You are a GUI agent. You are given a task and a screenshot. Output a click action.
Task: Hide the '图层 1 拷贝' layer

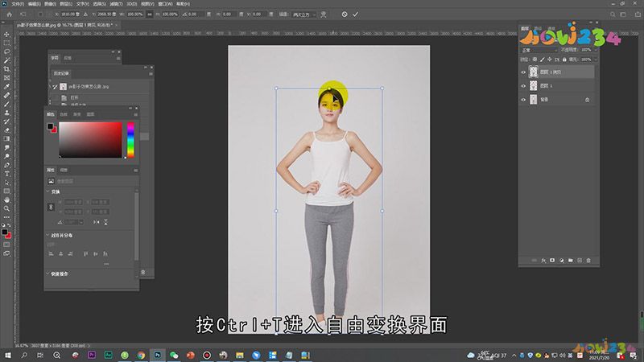tap(523, 72)
